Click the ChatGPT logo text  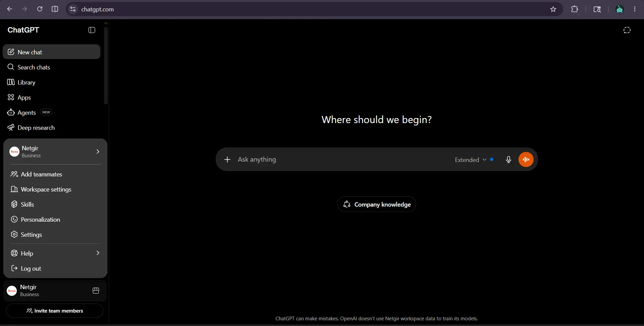[x=23, y=30]
